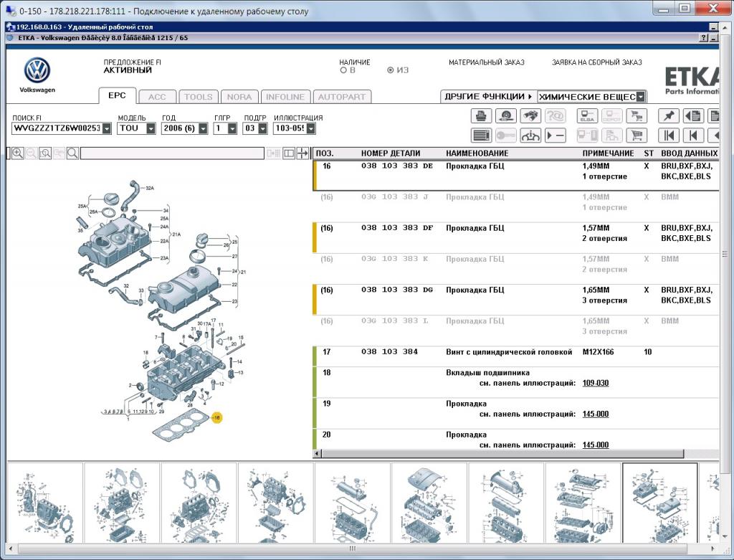
Task: Zoom in on the illustration
Action: tap(18, 153)
